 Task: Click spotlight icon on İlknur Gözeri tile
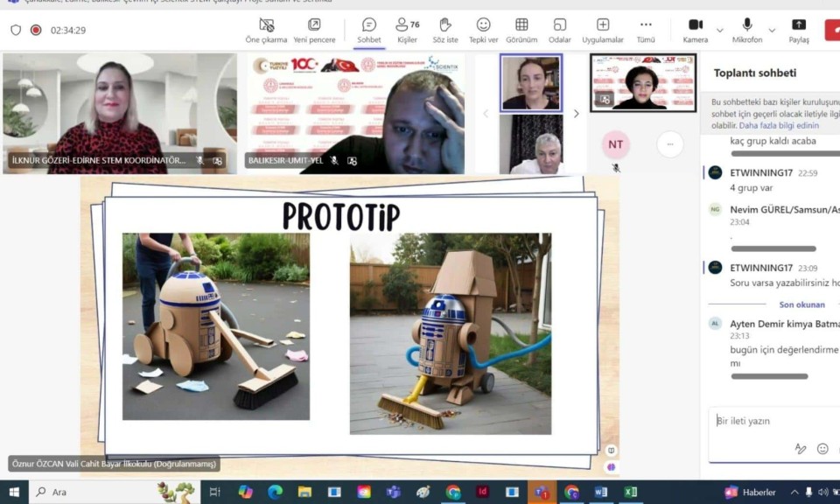218,160
